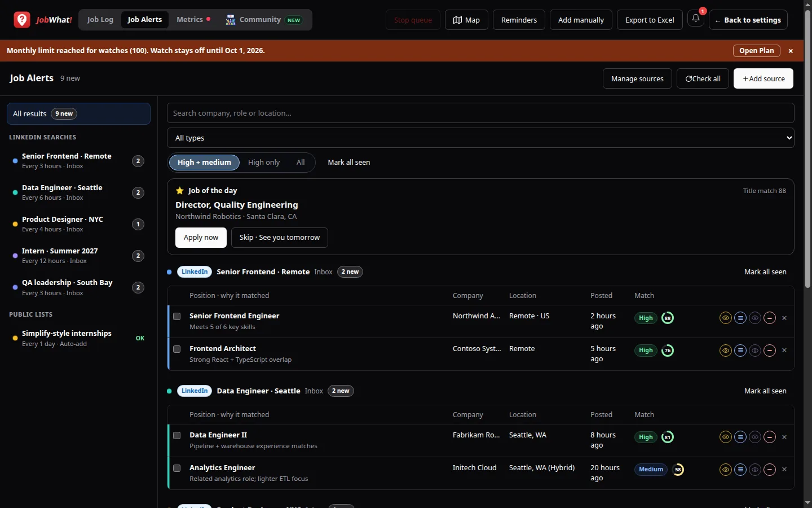The width and height of the screenshot is (812, 508).
Task: Click the gold star Job of the day icon
Action: point(180,191)
